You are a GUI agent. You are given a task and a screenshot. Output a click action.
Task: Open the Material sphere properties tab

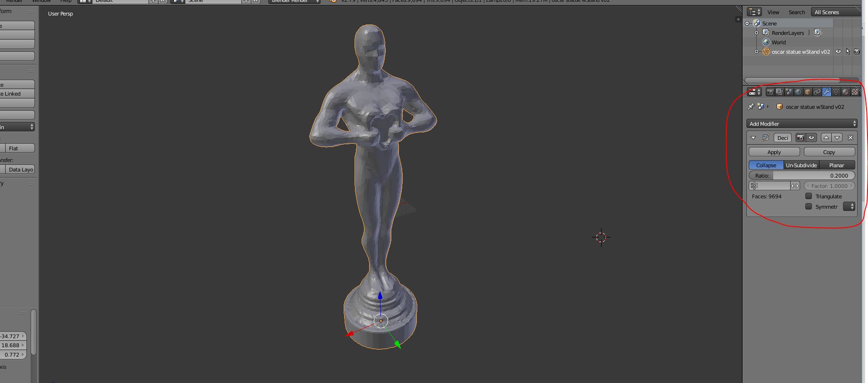(845, 92)
